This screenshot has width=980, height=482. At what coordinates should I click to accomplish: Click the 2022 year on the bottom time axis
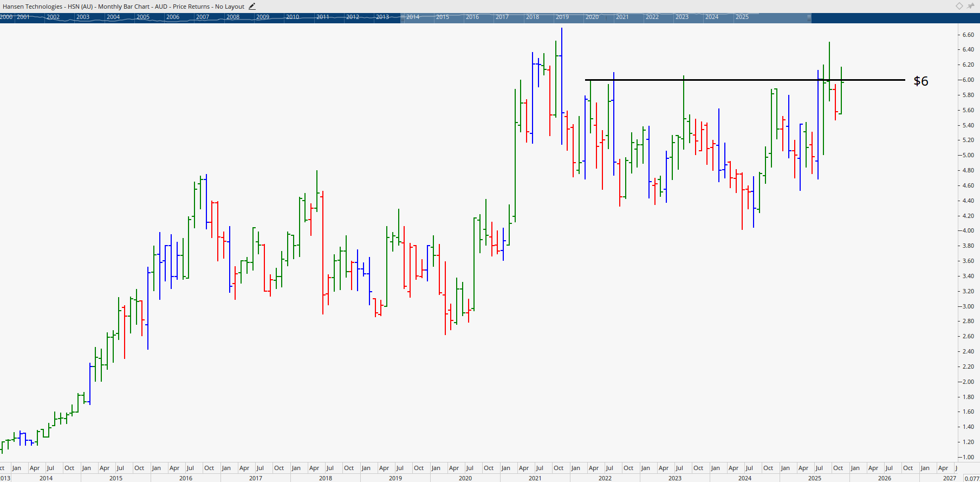[x=605, y=478]
